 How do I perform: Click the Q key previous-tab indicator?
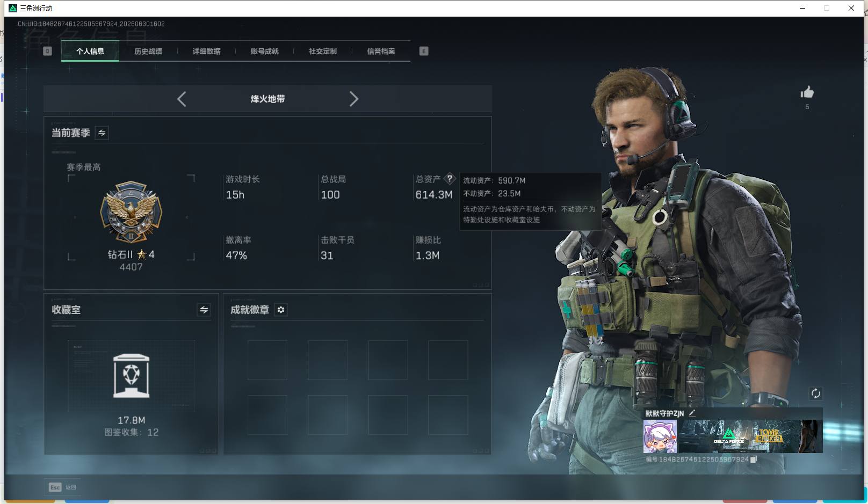coord(47,51)
